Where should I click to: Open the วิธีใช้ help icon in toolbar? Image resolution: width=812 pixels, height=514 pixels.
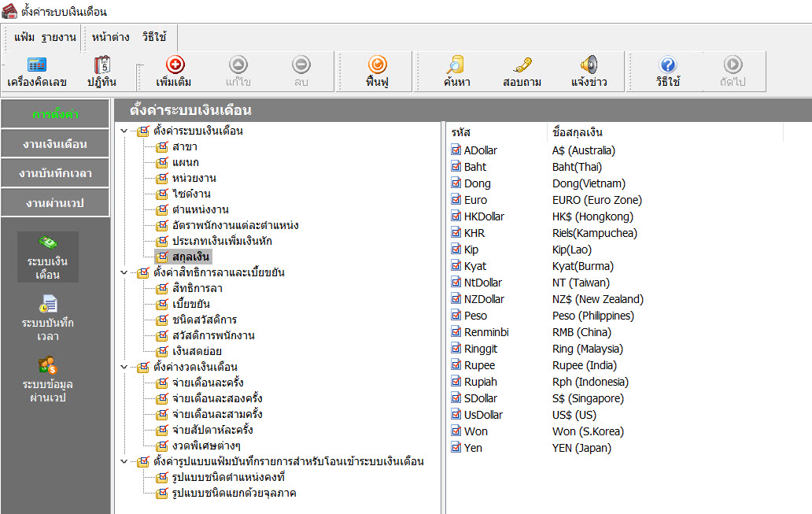tap(668, 65)
